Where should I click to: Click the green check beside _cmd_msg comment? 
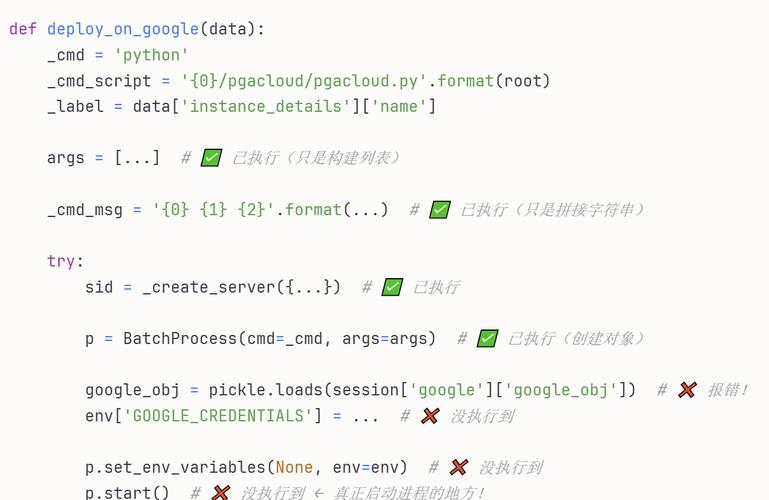point(440,210)
